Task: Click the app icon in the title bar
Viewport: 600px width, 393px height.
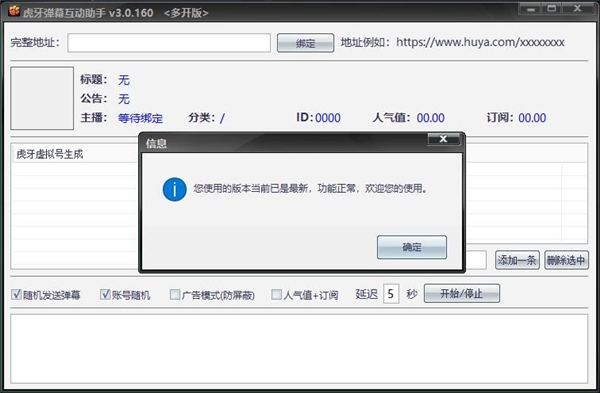Action: (14, 11)
